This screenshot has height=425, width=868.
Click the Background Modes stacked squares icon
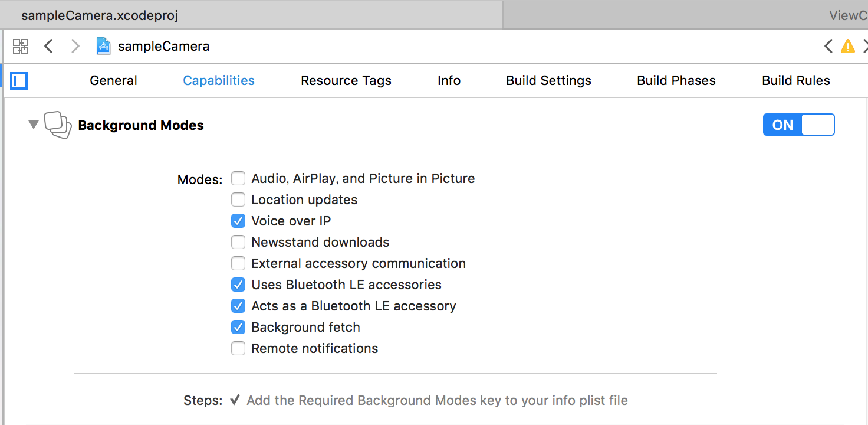coord(58,125)
